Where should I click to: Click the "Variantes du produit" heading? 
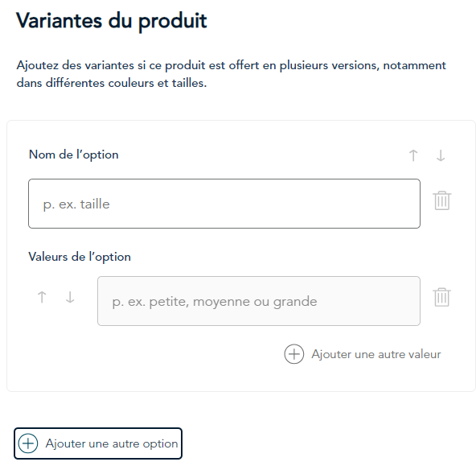112,21
